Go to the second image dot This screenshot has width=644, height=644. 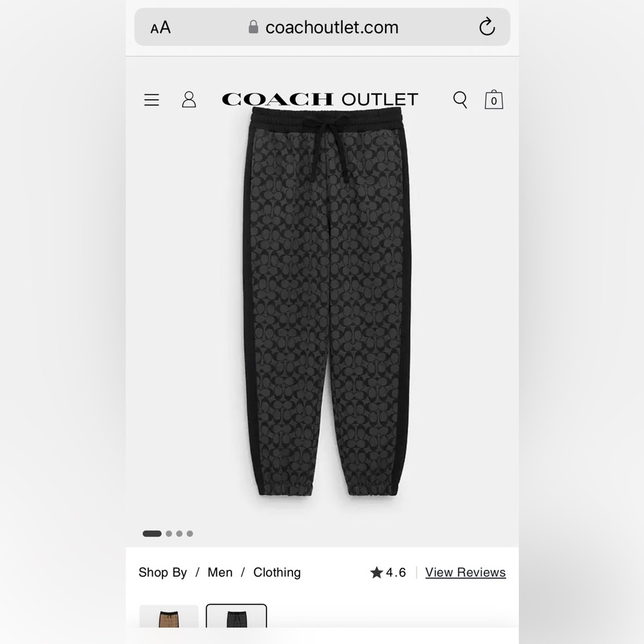169,533
